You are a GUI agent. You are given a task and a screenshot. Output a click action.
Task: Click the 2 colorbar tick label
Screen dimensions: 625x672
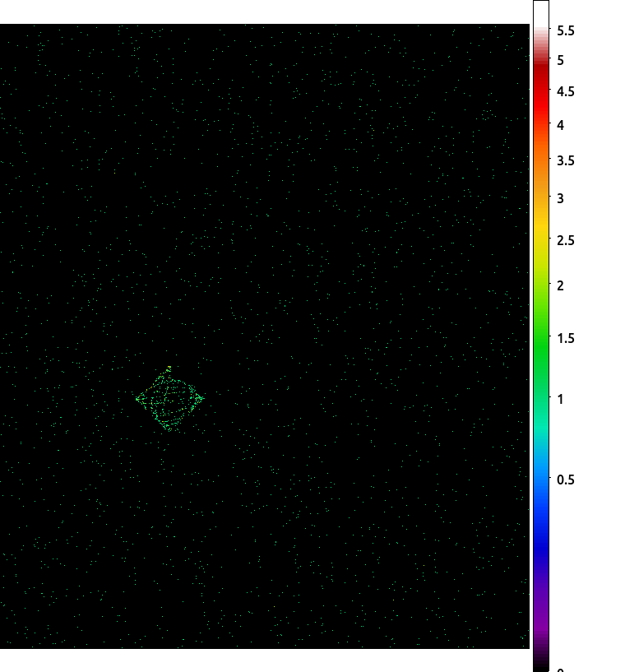tap(560, 285)
